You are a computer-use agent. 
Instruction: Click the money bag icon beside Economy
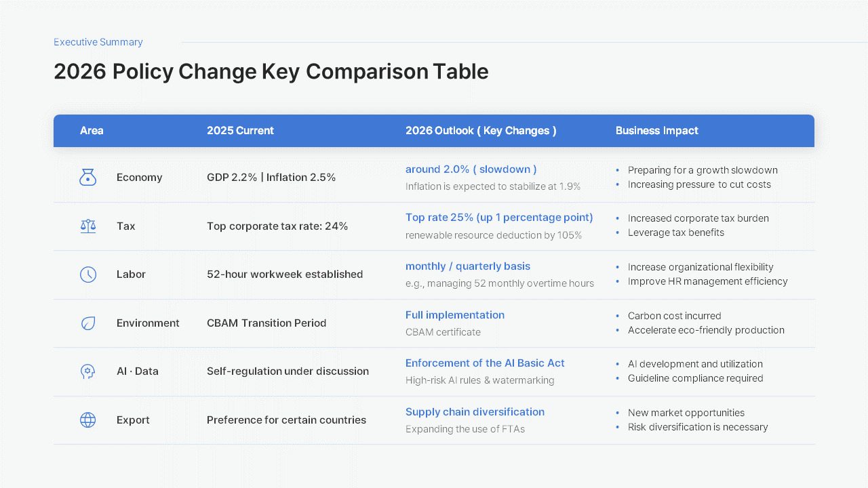click(88, 177)
